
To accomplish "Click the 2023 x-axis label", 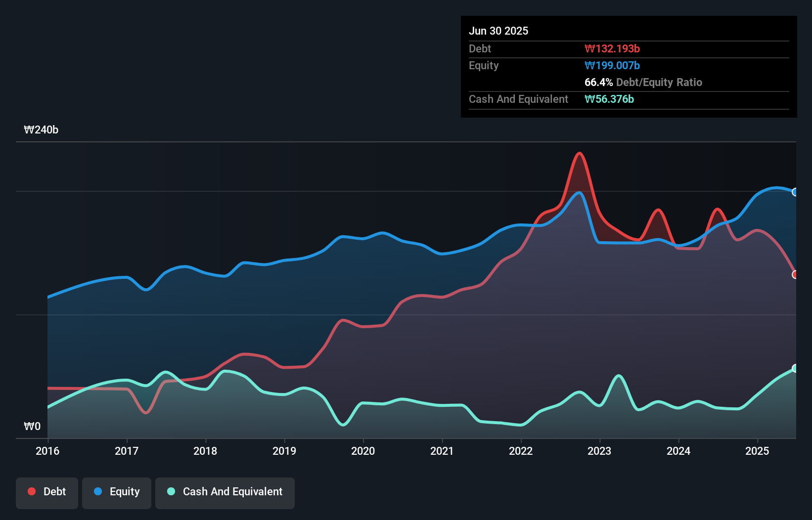I will click(x=599, y=451).
